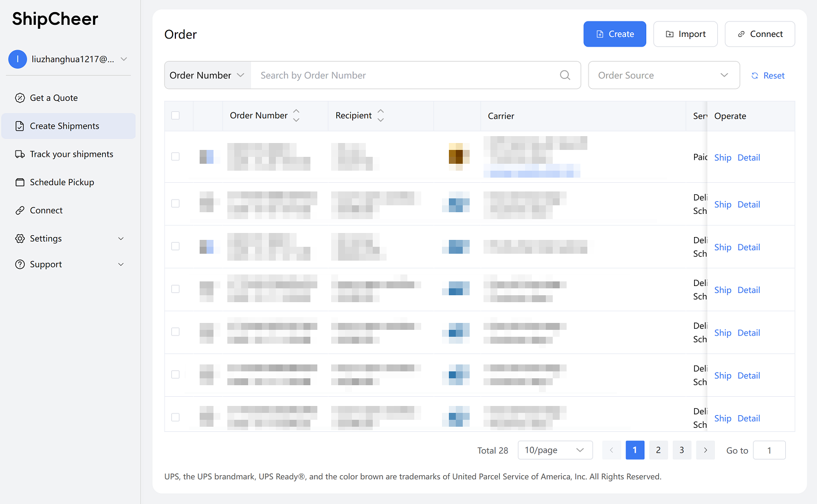Click the Get a Quote sidebar icon
The image size is (817, 504).
20,98
